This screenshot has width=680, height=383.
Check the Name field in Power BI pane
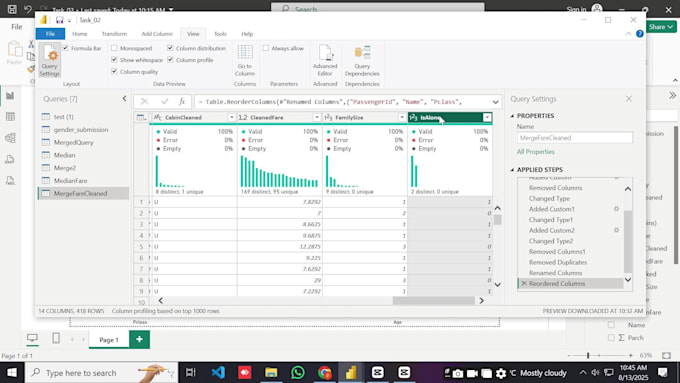click(x=611, y=324)
